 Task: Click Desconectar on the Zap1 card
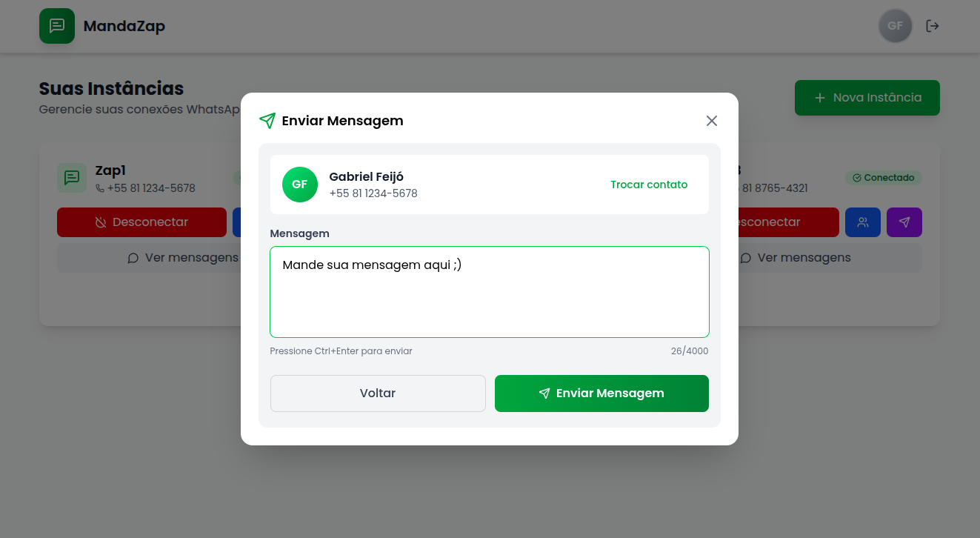(141, 222)
